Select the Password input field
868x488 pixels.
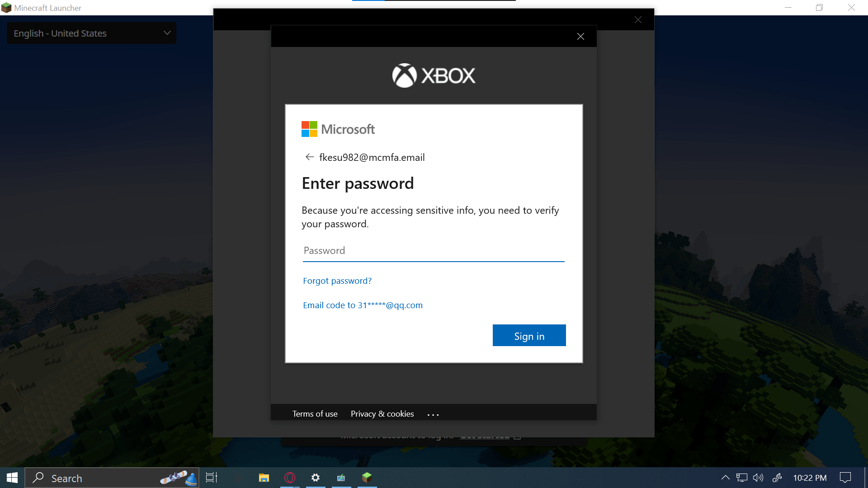[434, 250]
